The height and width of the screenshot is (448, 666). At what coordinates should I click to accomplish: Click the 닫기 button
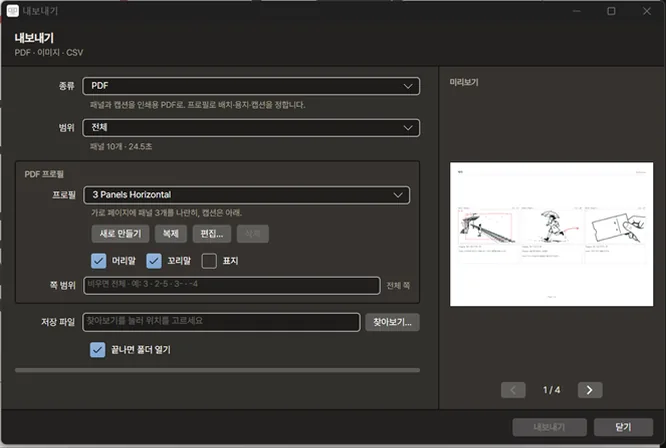click(x=623, y=427)
